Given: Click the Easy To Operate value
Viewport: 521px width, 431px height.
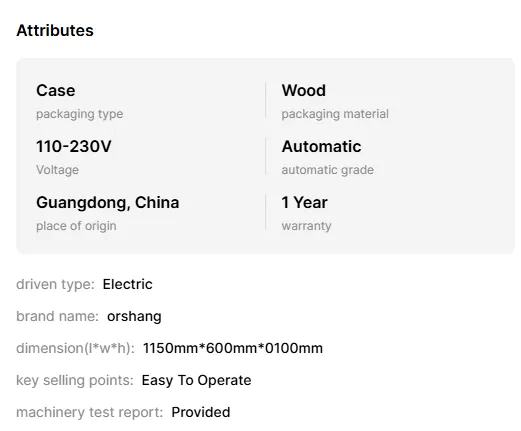Looking at the screenshot, I should click(196, 380).
